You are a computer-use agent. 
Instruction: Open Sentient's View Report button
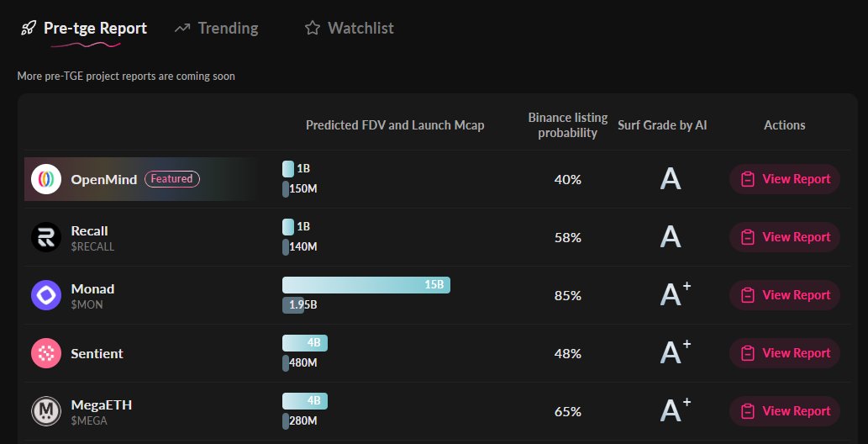(785, 353)
